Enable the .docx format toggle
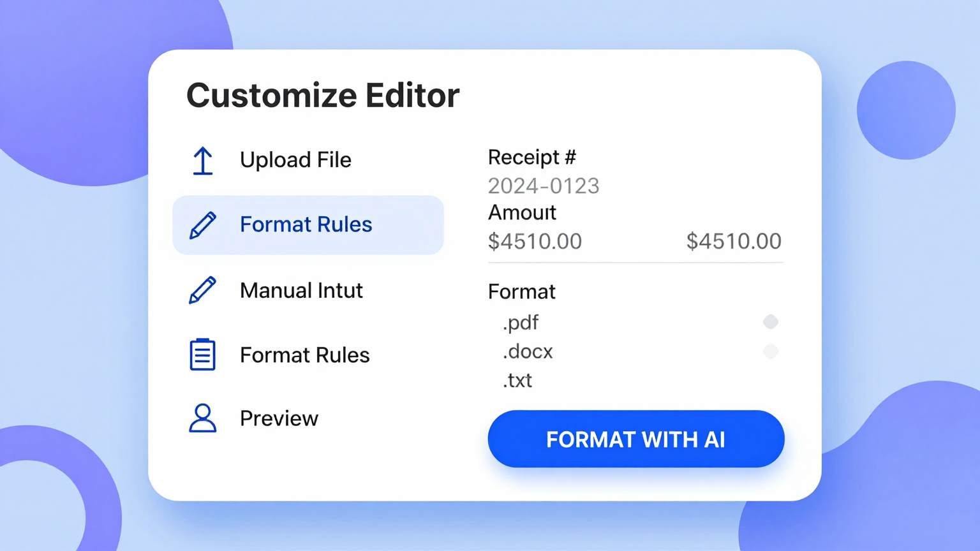The width and height of the screenshot is (980, 551). coord(771,351)
